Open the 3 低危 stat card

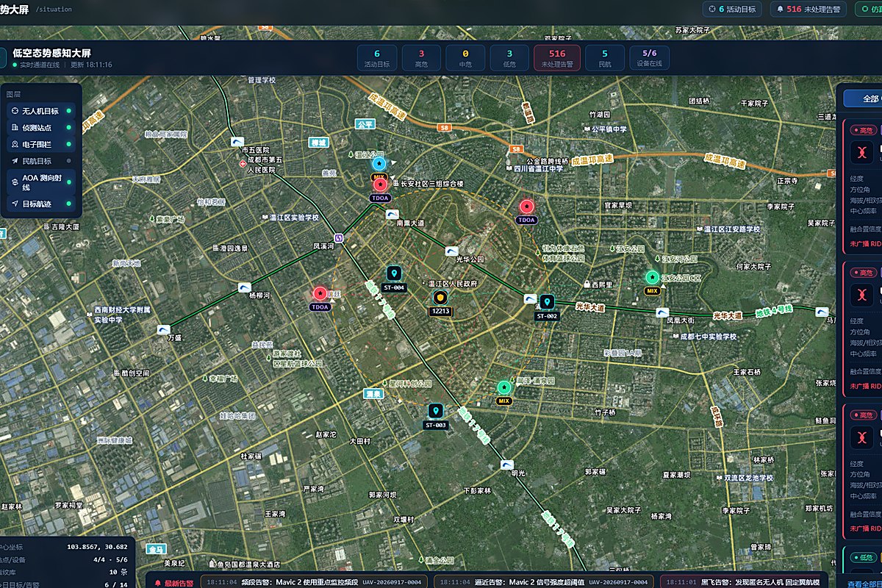click(x=509, y=58)
